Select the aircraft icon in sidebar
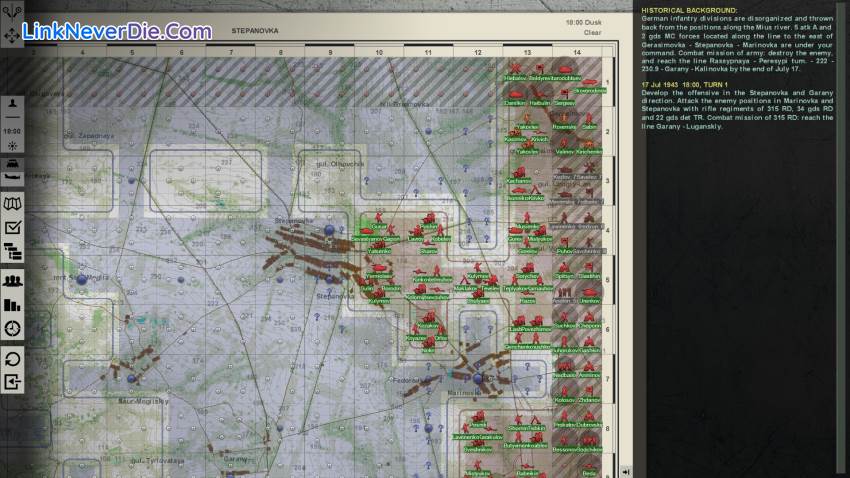This screenshot has width=850, height=478. point(12,177)
